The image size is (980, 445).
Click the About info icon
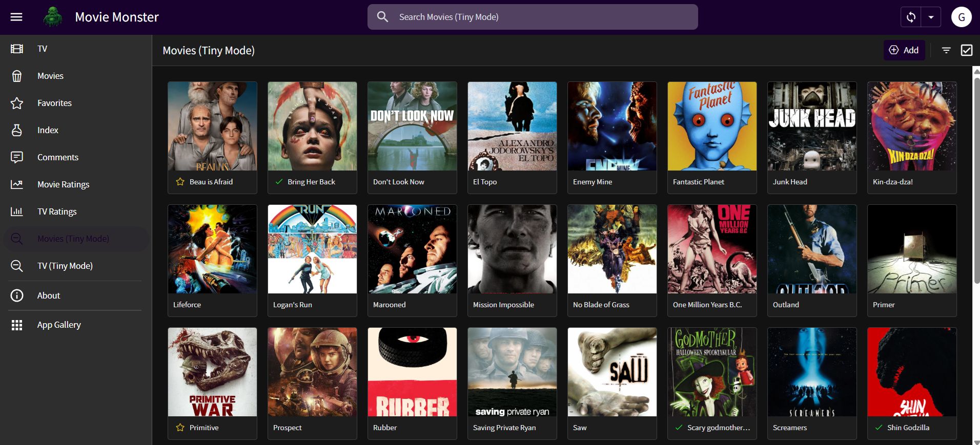click(x=17, y=295)
